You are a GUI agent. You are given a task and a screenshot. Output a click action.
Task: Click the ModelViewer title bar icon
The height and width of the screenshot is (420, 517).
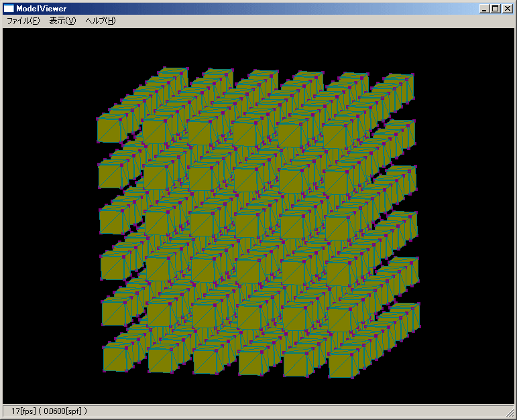coord(9,8)
